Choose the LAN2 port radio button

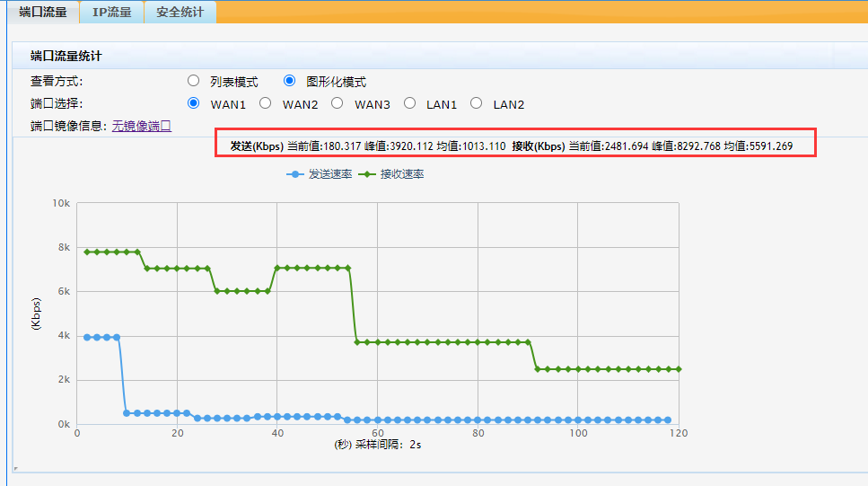[x=476, y=103]
